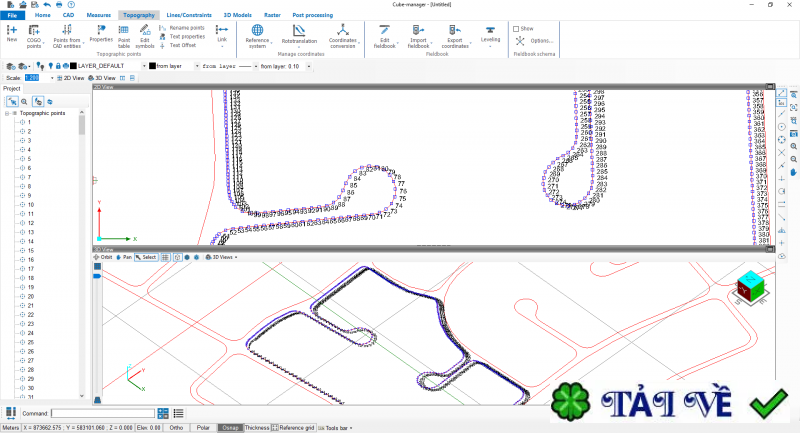Toggle Osnap in the status bar

point(231,428)
